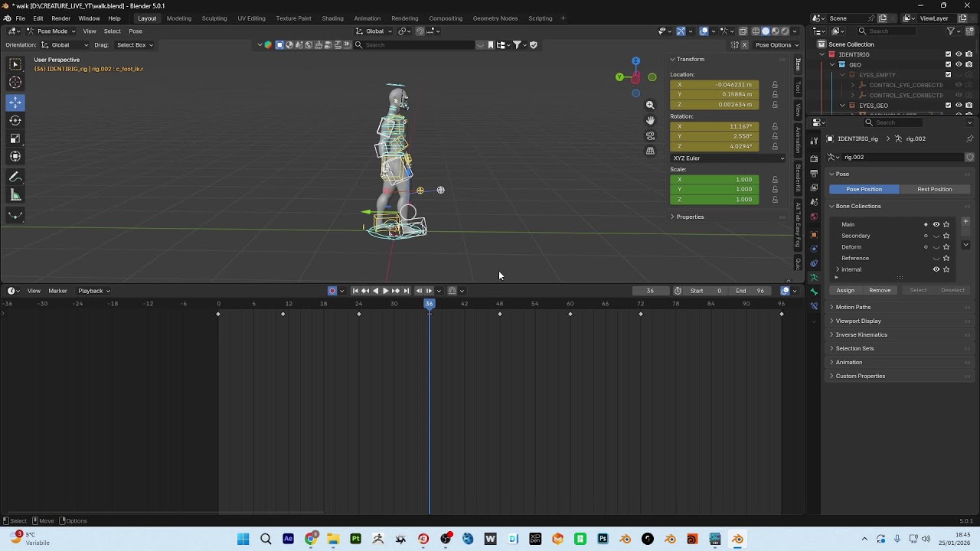Open the Render menu
The height and width of the screenshot is (551, 980).
point(60,18)
